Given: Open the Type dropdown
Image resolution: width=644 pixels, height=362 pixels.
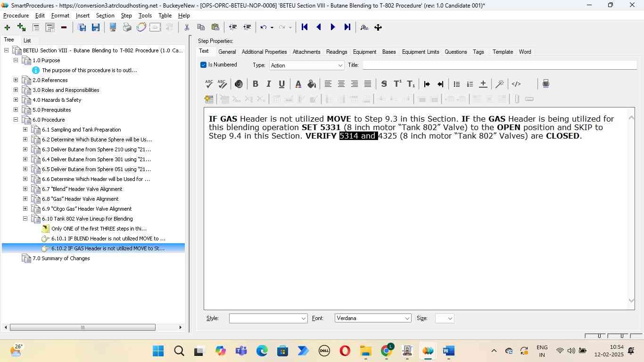Looking at the screenshot, I should pyautogui.click(x=340, y=66).
